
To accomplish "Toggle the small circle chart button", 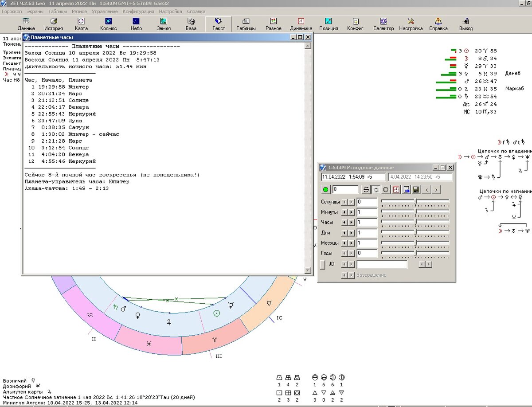I will coord(376,190).
